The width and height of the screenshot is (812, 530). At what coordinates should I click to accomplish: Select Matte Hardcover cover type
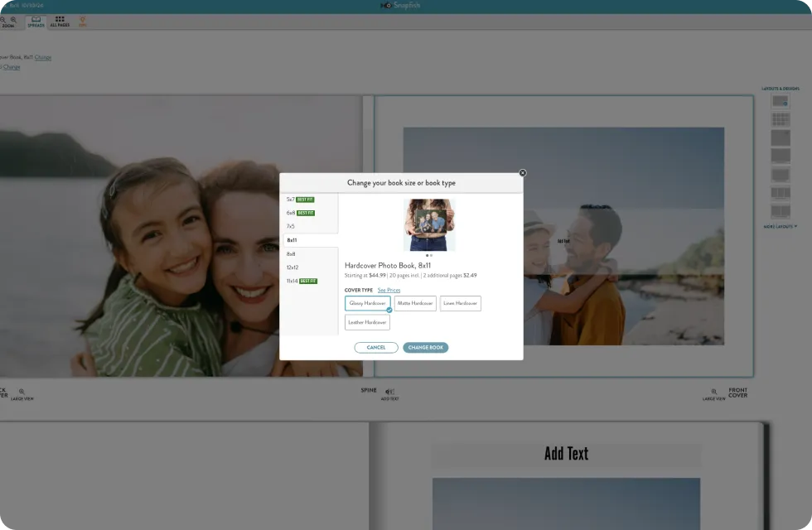(415, 303)
